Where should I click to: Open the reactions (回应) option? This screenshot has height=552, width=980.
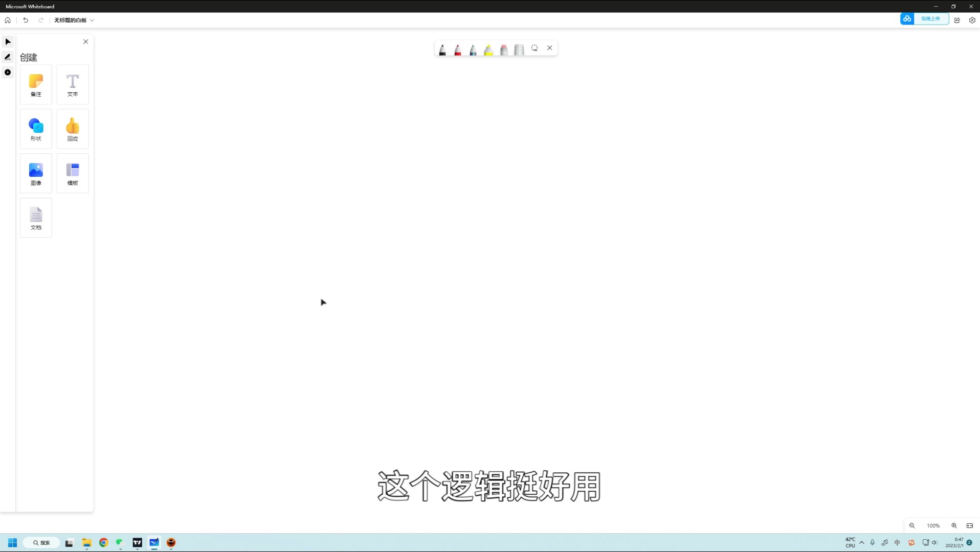pyautogui.click(x=73, y=129)
